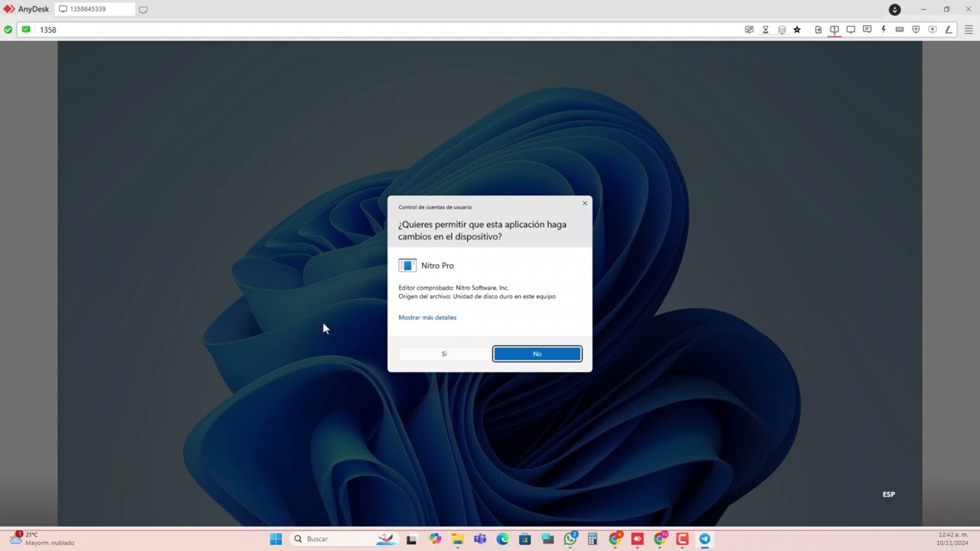Close the Control de cuentas de usuario dialog
This screenshot has width=980, height=551.
(585, 203)
